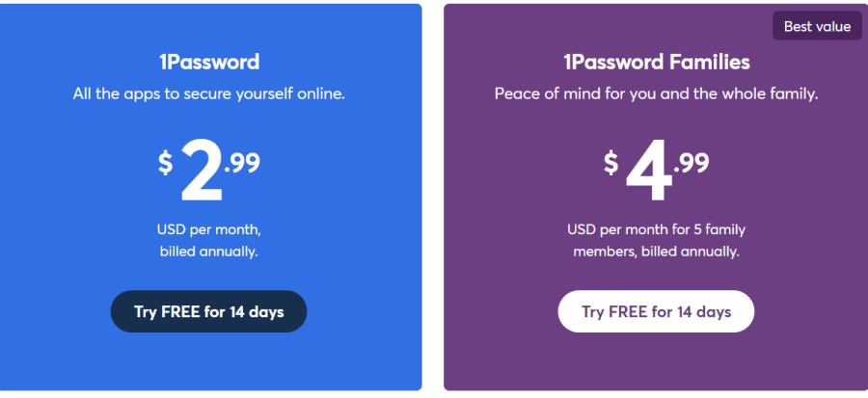This screenshot has width=868, height=398.
Task: Click the 'USD per month,' line in blue card
Action: tap(208, 228)
